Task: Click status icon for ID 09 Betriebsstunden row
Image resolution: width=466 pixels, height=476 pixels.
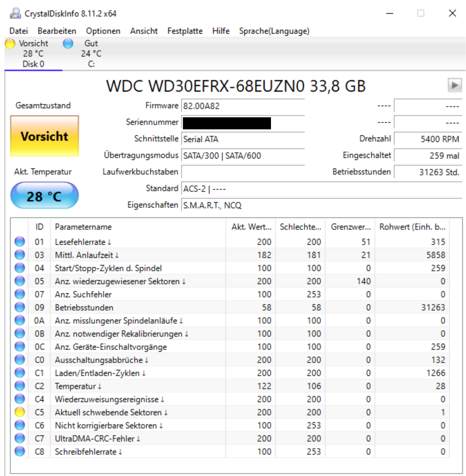Action: 20,307
